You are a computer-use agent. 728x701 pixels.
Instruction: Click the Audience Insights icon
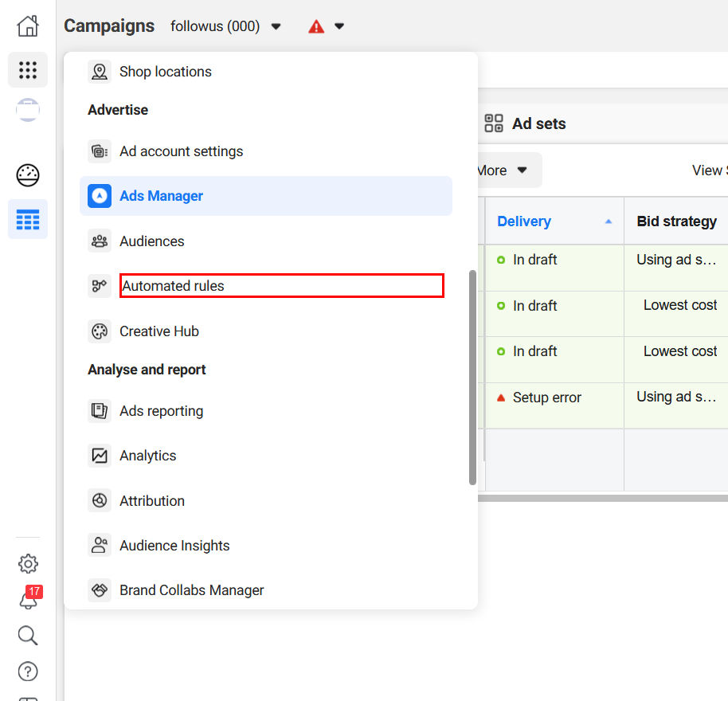100,545
